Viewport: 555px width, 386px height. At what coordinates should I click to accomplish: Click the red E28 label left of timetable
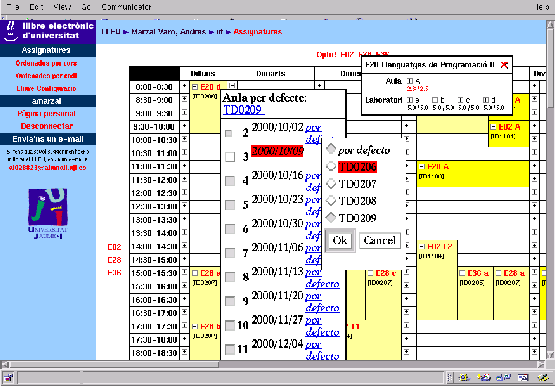coord(115,260)
